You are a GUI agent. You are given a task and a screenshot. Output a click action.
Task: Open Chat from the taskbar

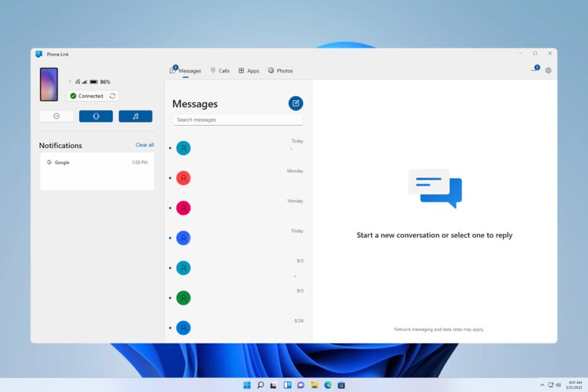click(301, 385)
